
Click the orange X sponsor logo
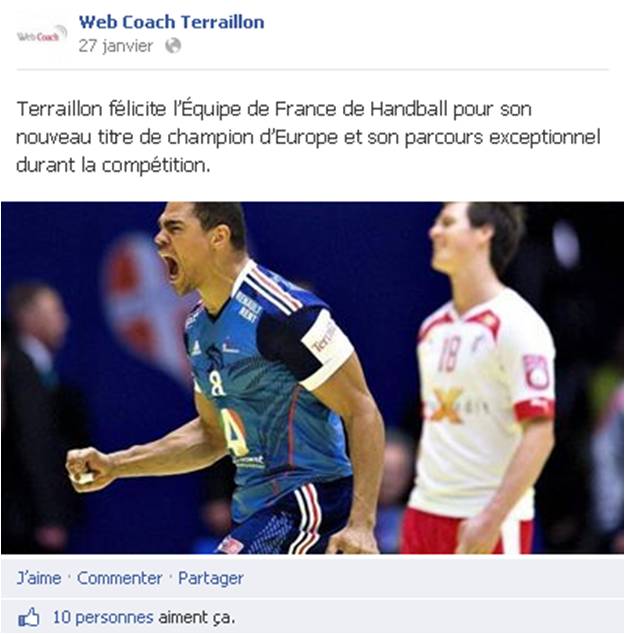click(449, 406)
